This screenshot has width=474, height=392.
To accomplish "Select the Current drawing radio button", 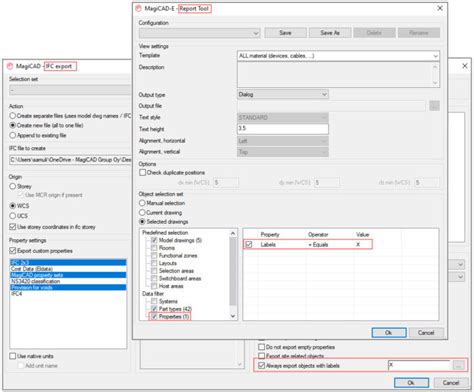I will point(142,212).
